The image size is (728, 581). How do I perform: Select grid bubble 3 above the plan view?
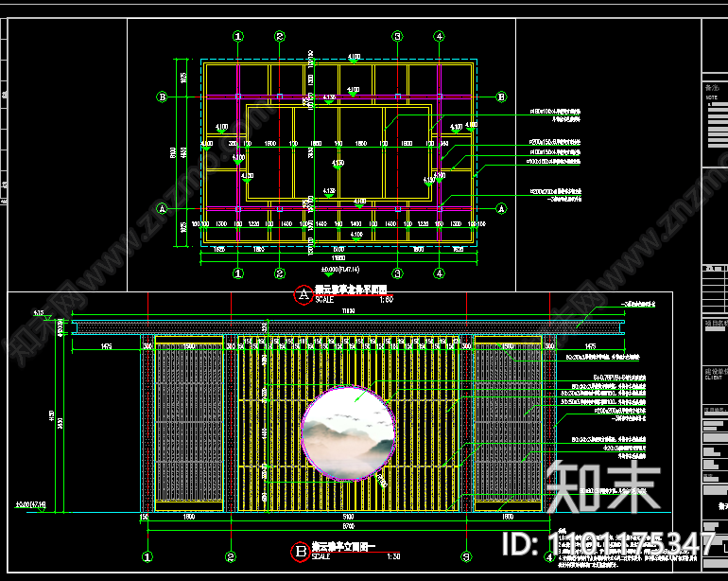click(397, 36)
